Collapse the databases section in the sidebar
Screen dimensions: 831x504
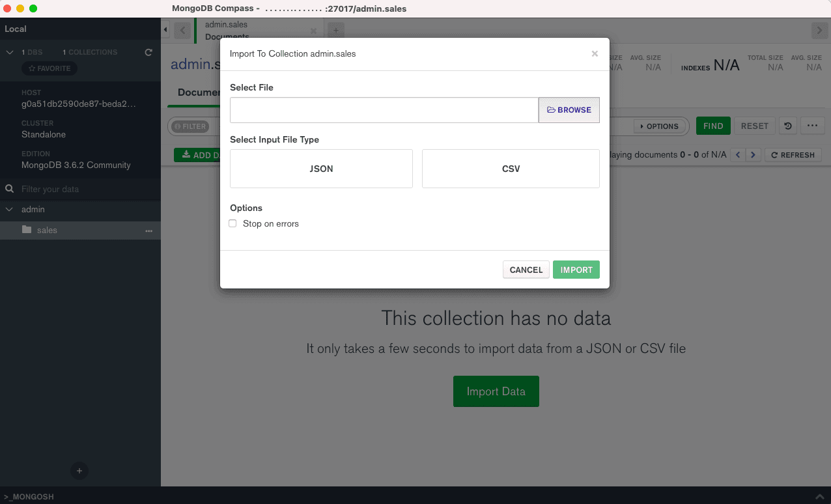tap(9, 52)
